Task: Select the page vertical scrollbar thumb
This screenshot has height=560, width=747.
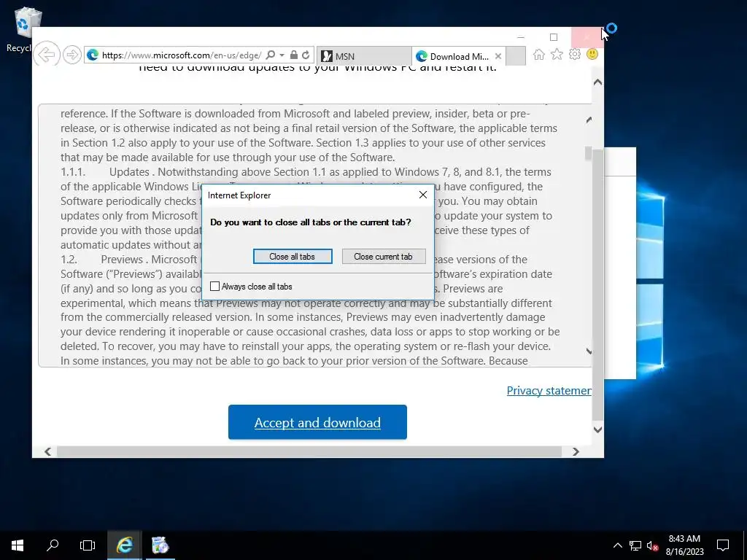Action: point(598,284)
